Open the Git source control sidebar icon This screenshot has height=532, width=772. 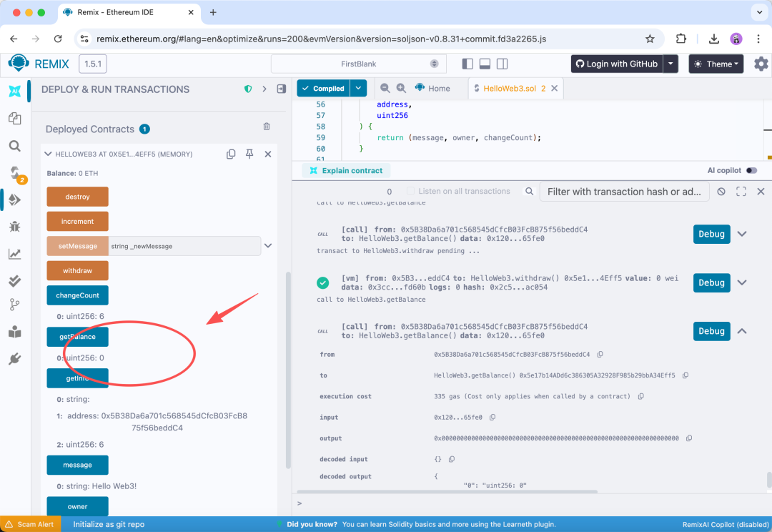tap(15, 305)
